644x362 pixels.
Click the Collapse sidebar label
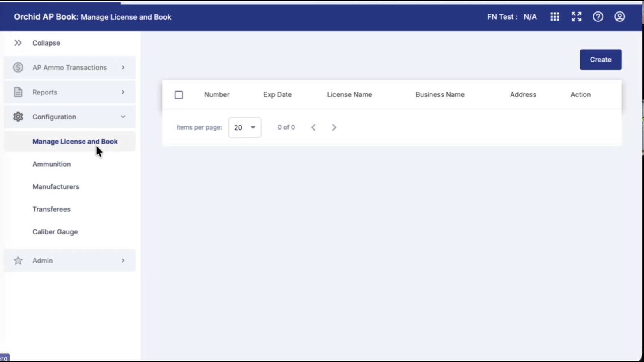click(46, 43)
